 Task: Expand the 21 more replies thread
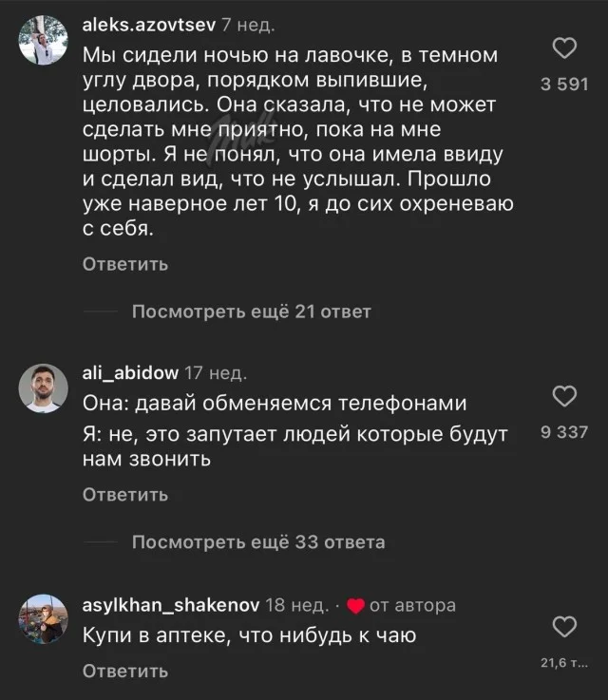(250, 312)
